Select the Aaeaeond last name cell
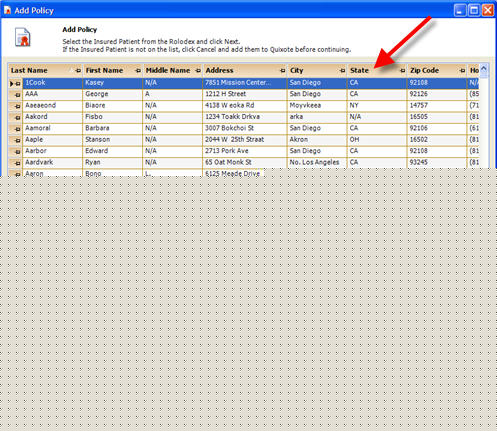This screenshot has width=497, height=431. coord(52,105)
